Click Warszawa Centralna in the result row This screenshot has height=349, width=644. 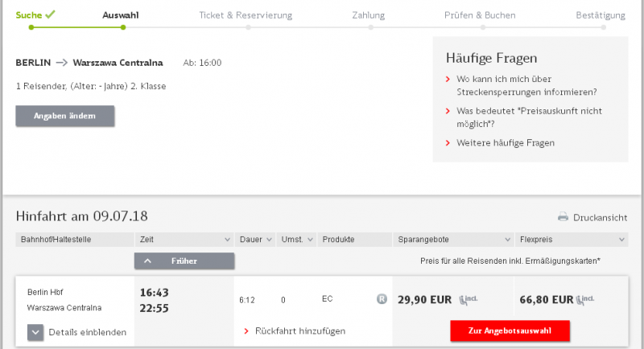pyautogui.click(x=64, y=307)
